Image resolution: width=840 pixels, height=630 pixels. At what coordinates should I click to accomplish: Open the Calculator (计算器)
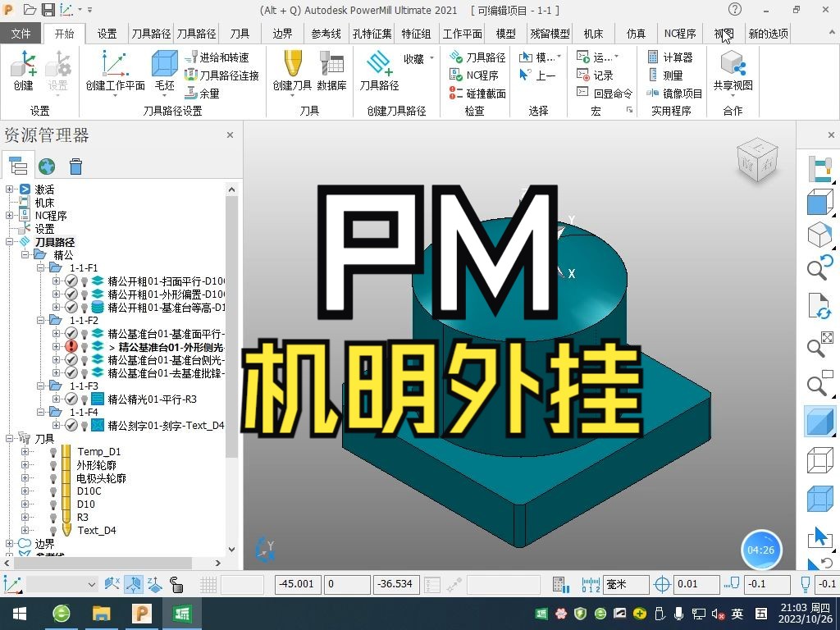click(x=670, y=57)
